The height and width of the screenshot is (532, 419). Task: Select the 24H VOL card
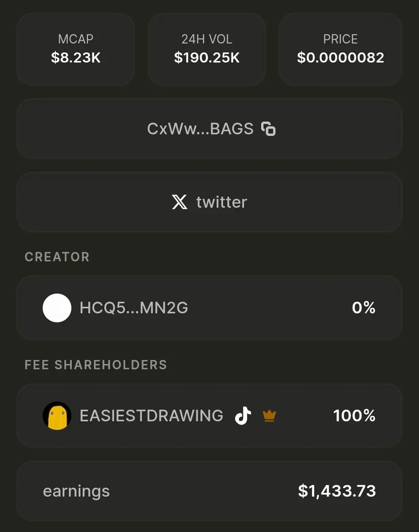(207, 49)
